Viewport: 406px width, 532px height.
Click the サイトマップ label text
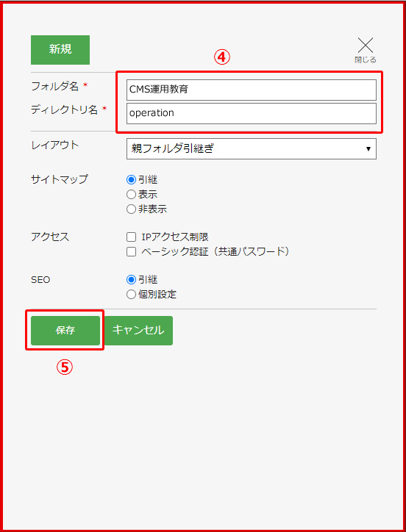(59, 179)
